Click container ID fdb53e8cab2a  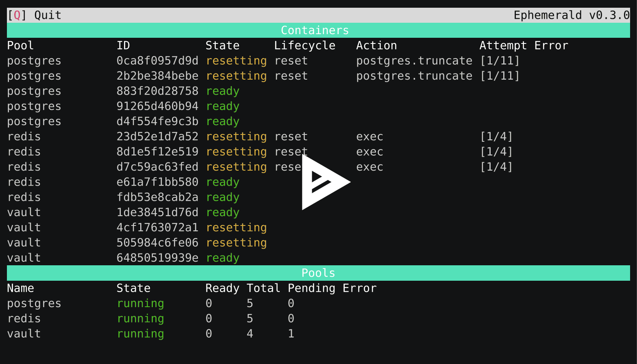[157, 197]
